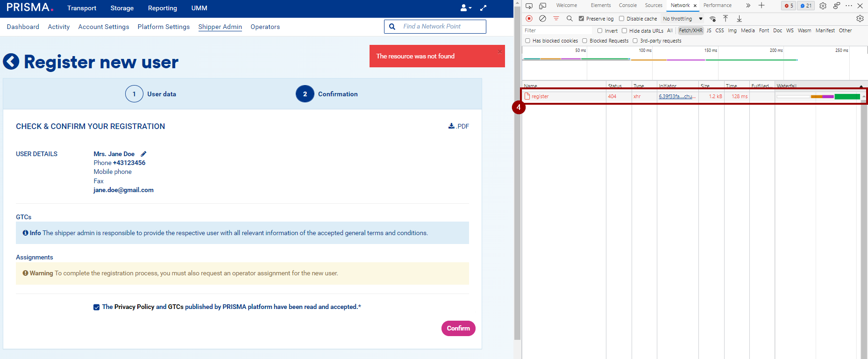Download the registration as PDF
868x359 pixels.
tap(458, 126)
